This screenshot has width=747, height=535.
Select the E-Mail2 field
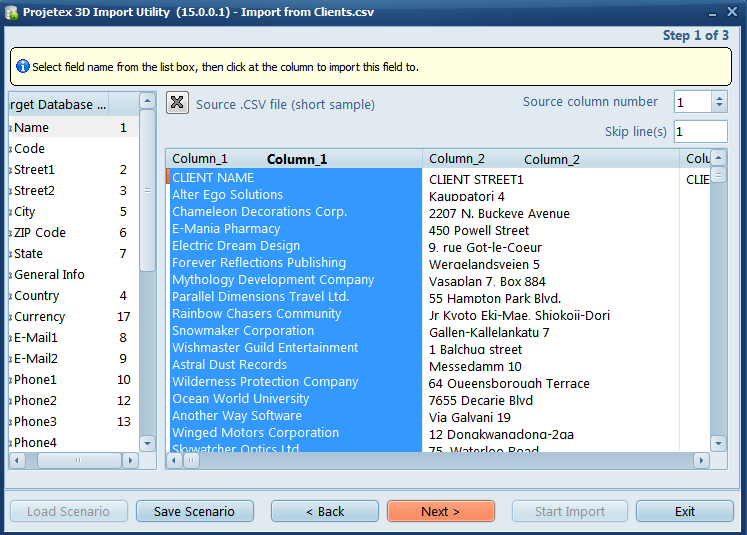pos(74,358)
